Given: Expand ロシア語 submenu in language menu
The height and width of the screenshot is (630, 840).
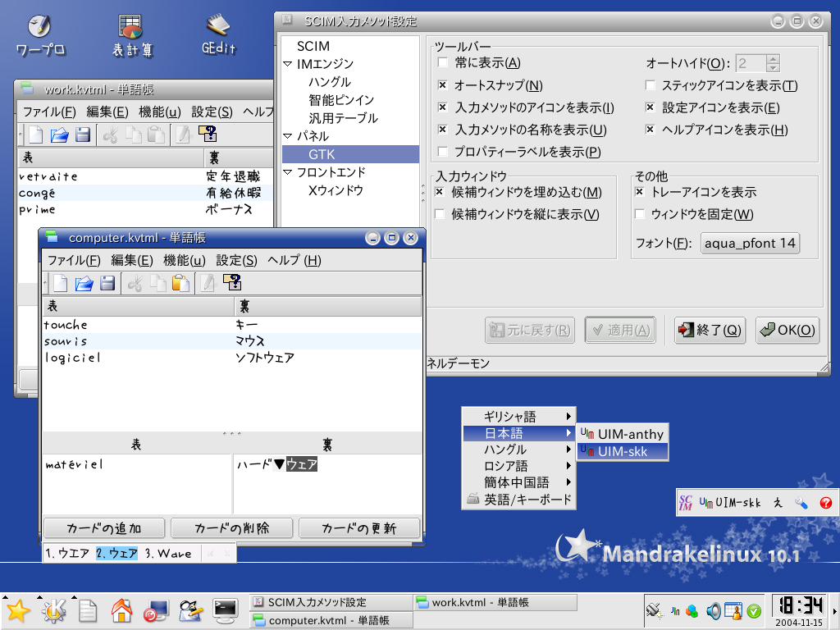Looking at the screenshot, I should 518,466.
